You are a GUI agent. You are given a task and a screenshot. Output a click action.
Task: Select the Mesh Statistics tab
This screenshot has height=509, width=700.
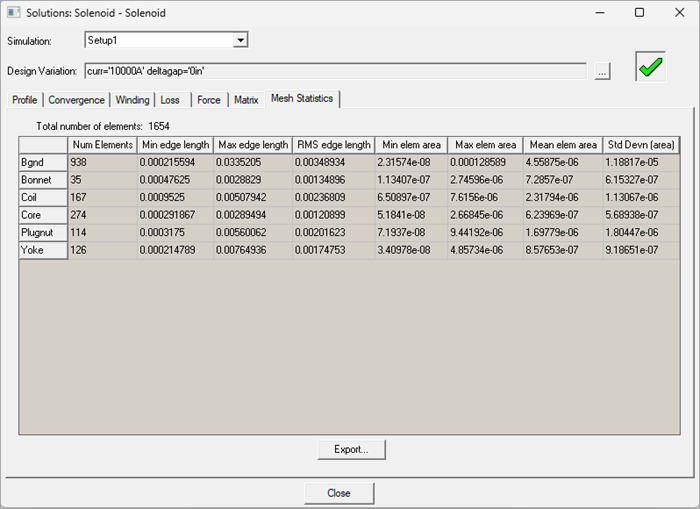point(302,98)
